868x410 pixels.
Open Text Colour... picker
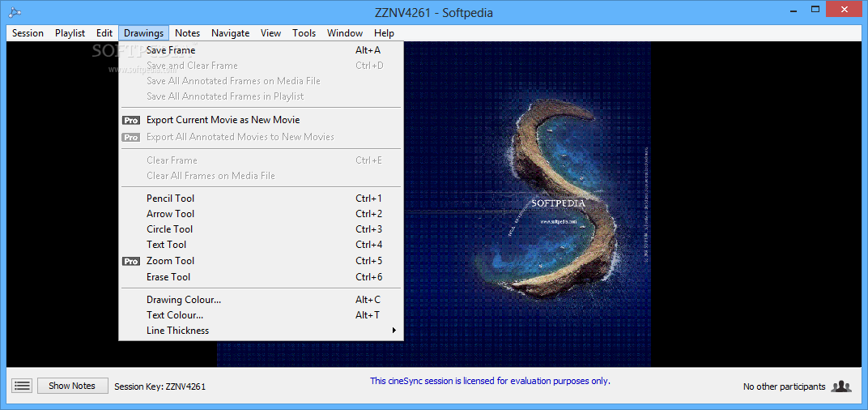(x=262, y=315)
